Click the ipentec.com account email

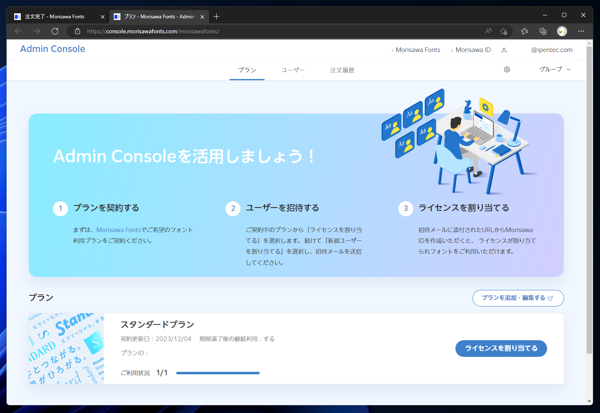pos(551,50)
